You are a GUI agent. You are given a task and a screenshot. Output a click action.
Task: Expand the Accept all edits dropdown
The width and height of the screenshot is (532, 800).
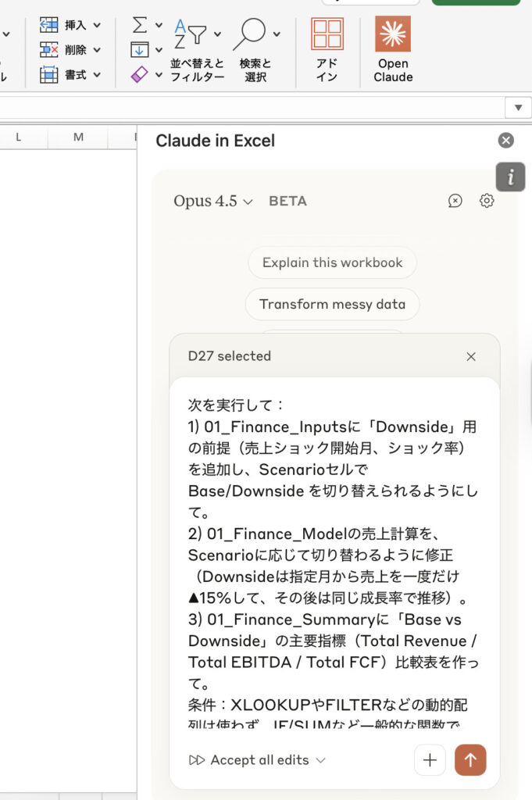pyautogui.click(x=258, y=759)
